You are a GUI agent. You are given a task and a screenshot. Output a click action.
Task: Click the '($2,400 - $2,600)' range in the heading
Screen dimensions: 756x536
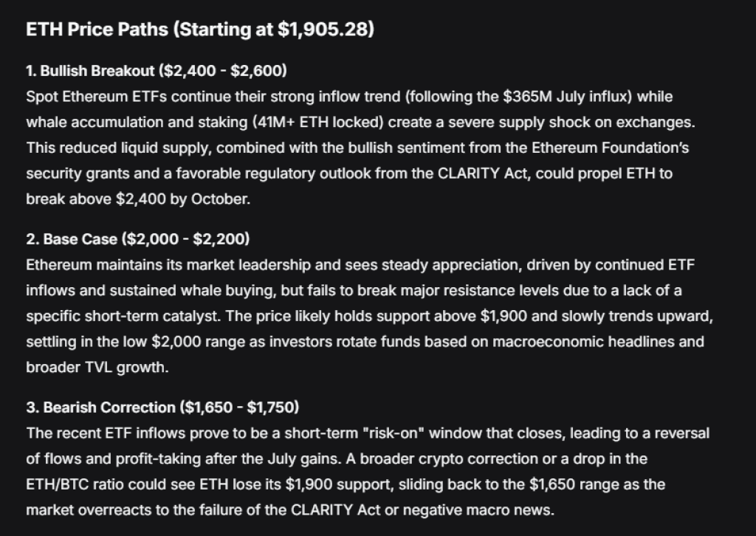223,71
